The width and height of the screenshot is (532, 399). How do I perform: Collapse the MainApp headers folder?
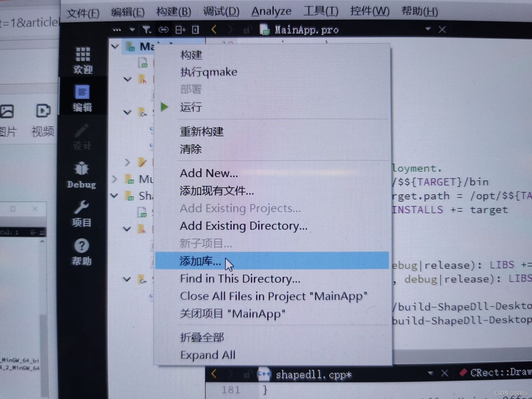(x=127, y=80)
